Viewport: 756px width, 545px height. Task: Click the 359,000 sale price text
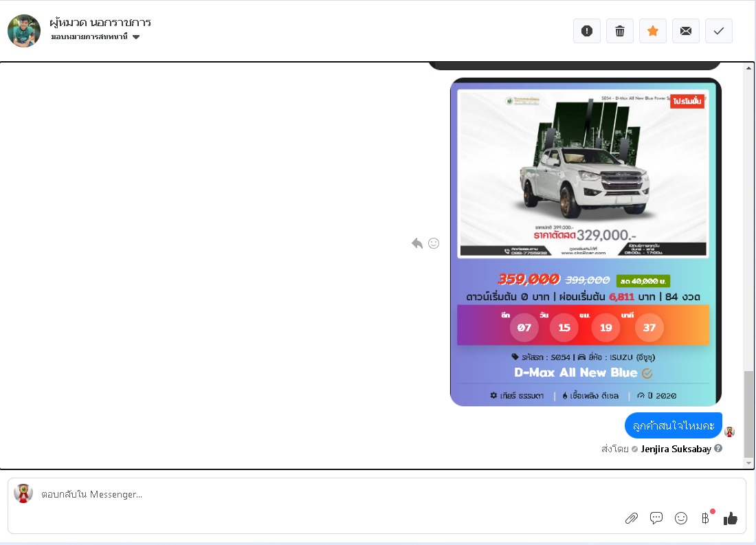click(529, 279)
